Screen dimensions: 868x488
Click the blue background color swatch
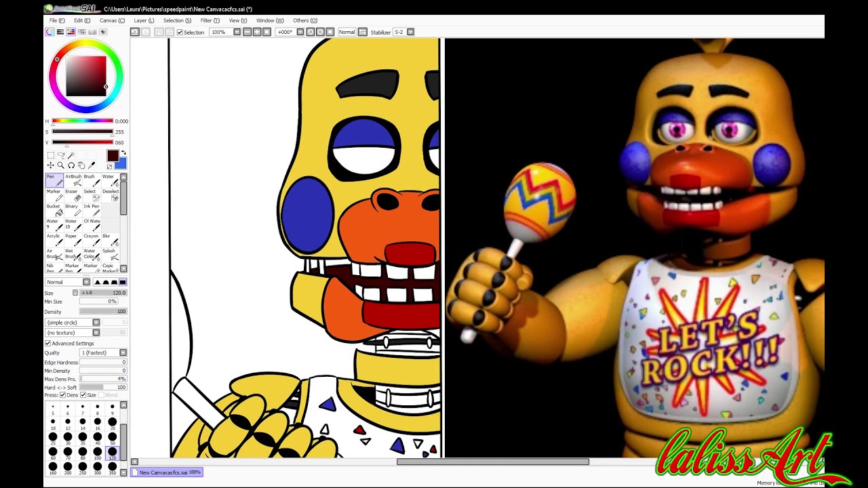click(121, 164)
